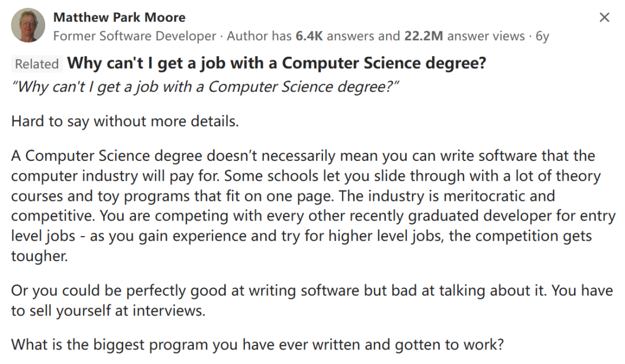Click the final 'What is the biggest program' question
Screen dimensions: 625x364
pos(258,344)
